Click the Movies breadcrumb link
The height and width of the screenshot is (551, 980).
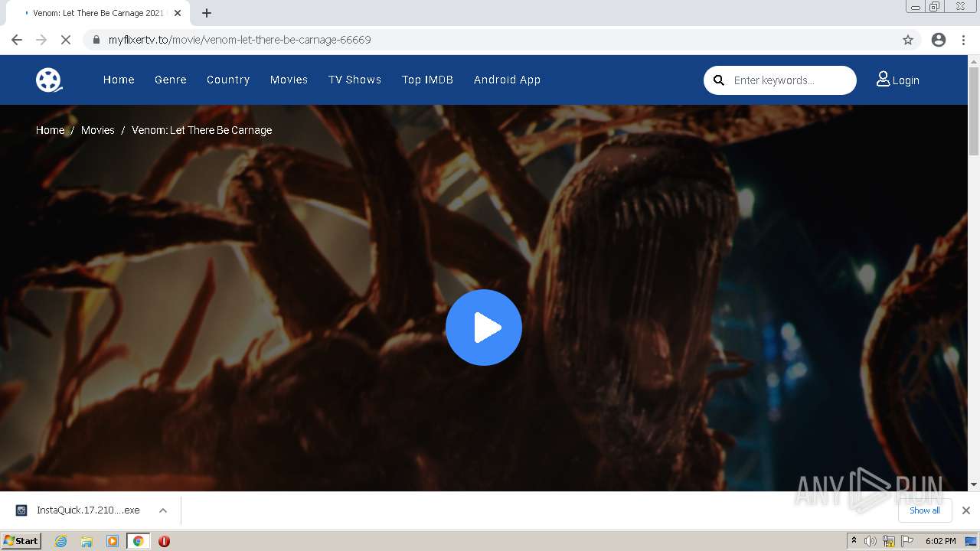coord(97,130)
